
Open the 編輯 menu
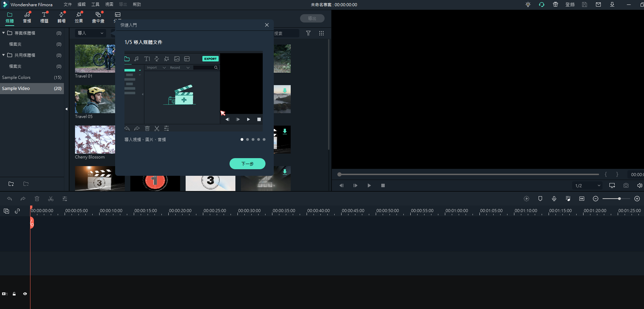click(x=82, y=4)
